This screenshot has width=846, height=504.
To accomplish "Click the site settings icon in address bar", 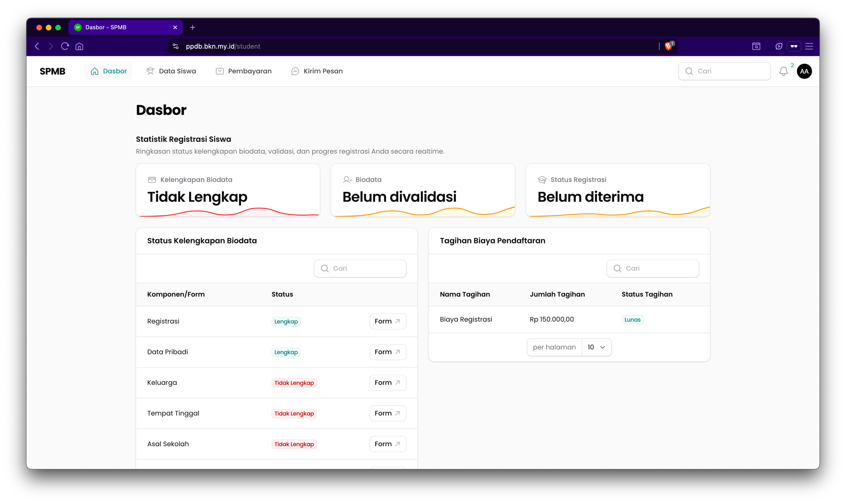I will coord(176,46).
